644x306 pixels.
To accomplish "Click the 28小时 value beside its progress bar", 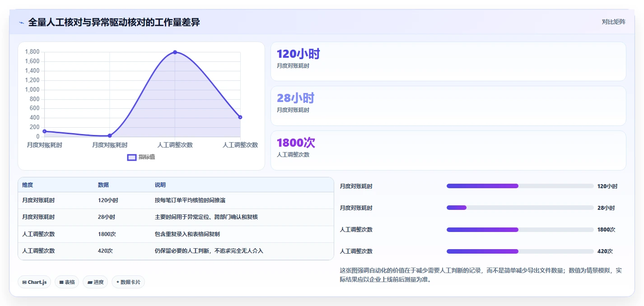I will pos(606,208).
